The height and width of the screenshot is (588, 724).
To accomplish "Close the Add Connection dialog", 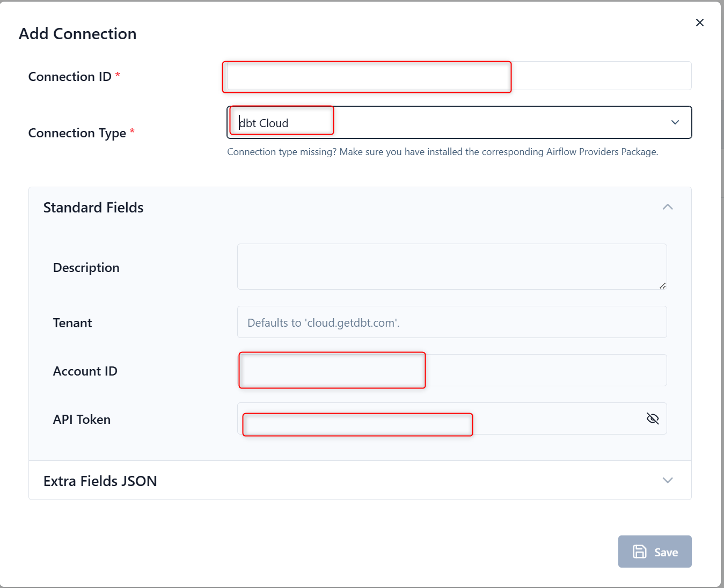I will click(x=699, y=23).
